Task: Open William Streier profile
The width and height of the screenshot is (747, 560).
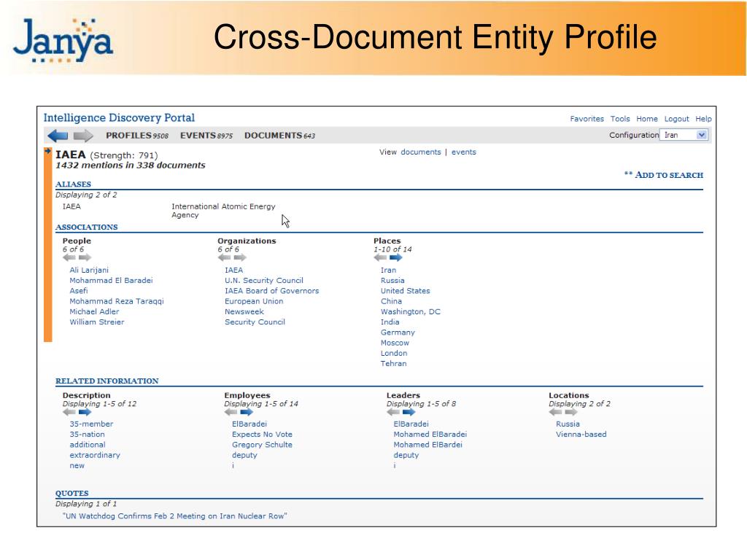Action: [97, 322]
